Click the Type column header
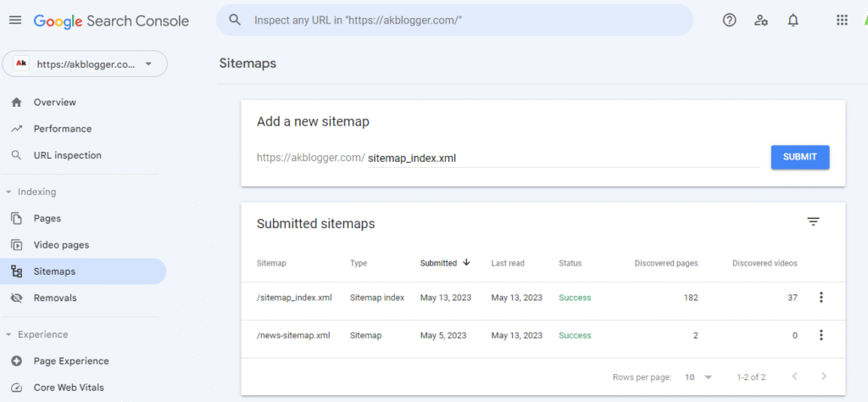Image resolution: width=868 pixels, height=402 pixels. pyautogui.click(x=359, y=263)
